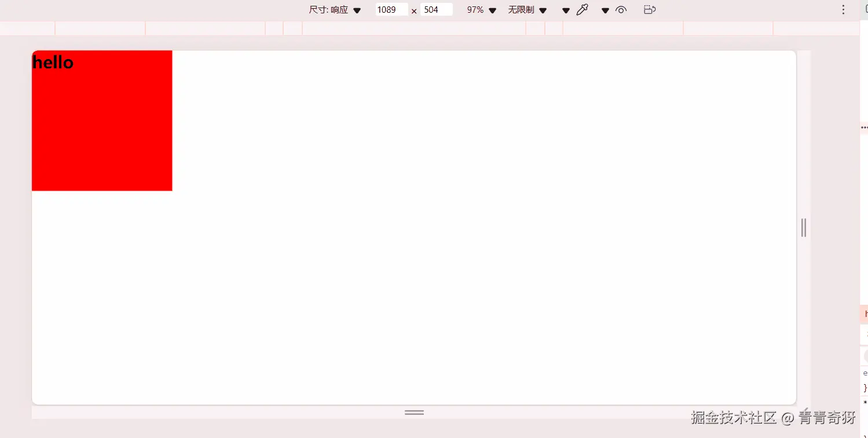Click the vertical resize handle right of viewport
868x438 pixels.
pos(804,228)
